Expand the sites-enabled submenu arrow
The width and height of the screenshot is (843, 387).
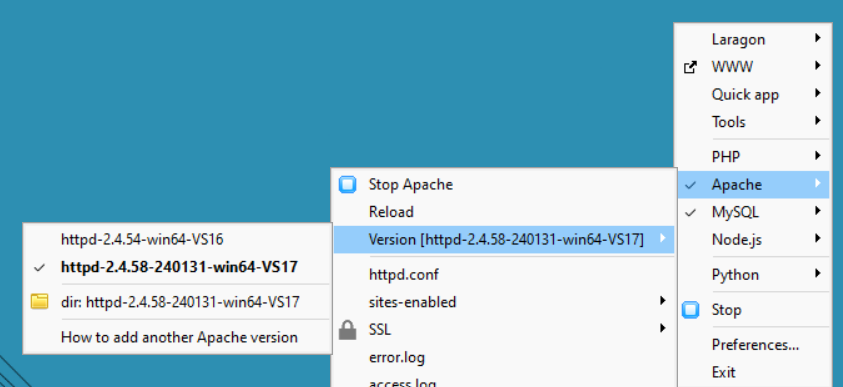coord(663,300)
